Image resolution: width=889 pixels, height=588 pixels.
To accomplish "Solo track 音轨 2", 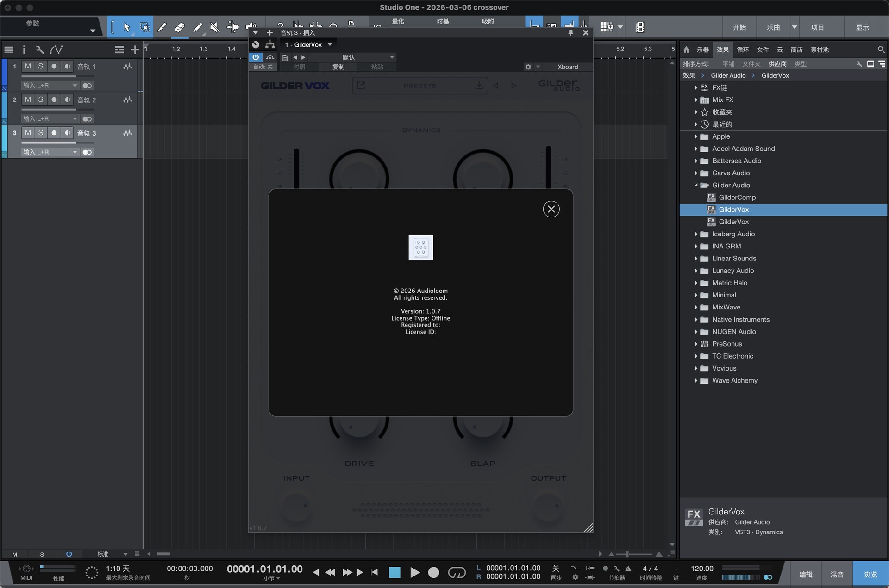I will coord(41,100).
